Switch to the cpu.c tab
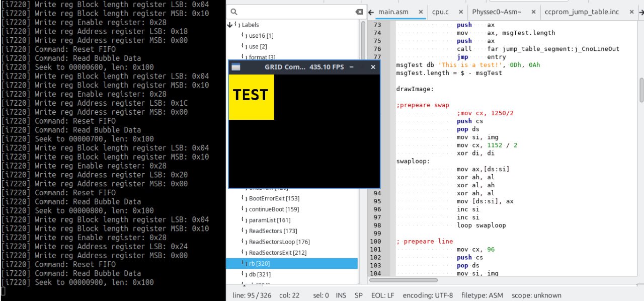Screen dimensions: 644x301 [440, 12]
